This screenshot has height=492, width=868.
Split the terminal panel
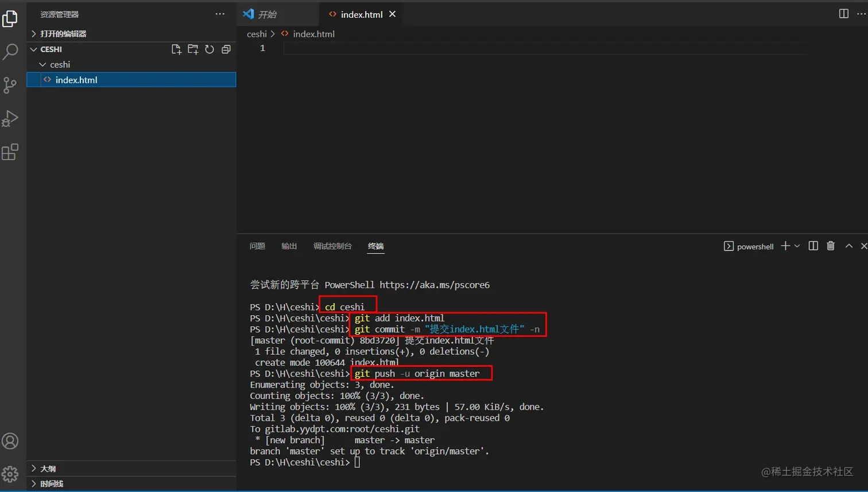click(813, 246)
